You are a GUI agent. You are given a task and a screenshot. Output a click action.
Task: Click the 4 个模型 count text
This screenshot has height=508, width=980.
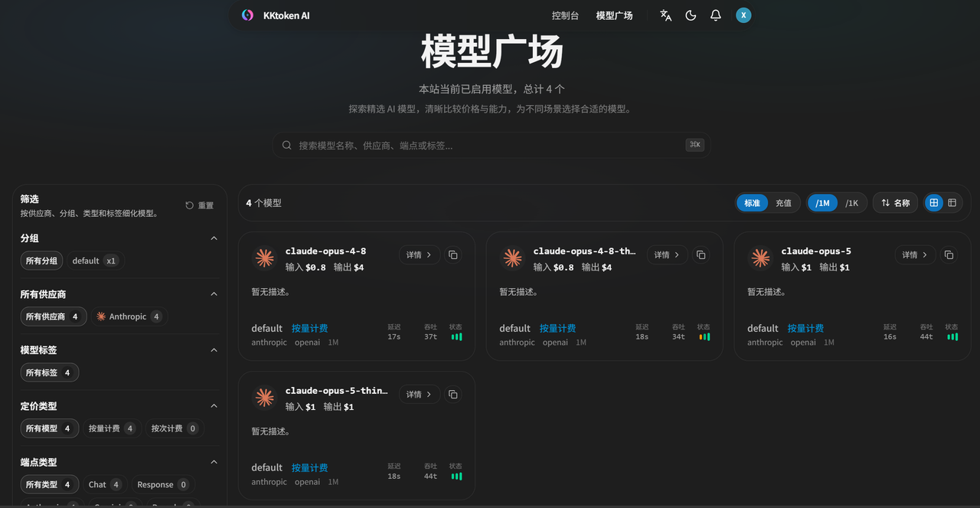point(263,203)
